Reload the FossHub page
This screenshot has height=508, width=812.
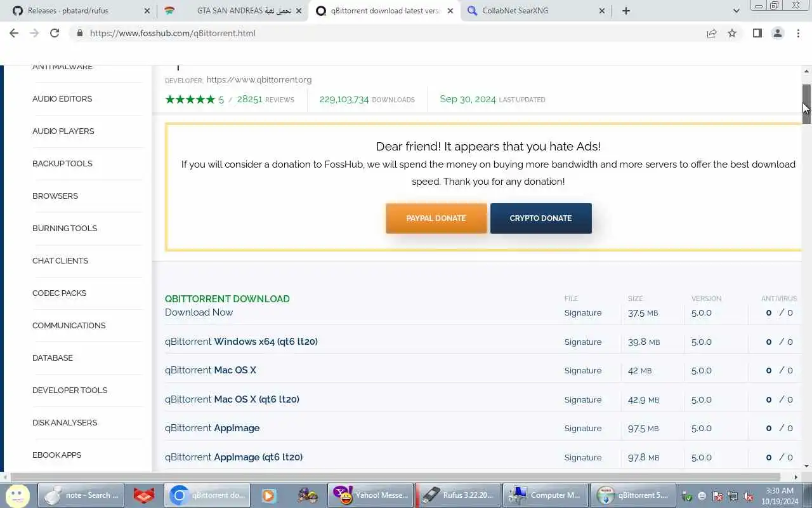(x=55, y=33)
